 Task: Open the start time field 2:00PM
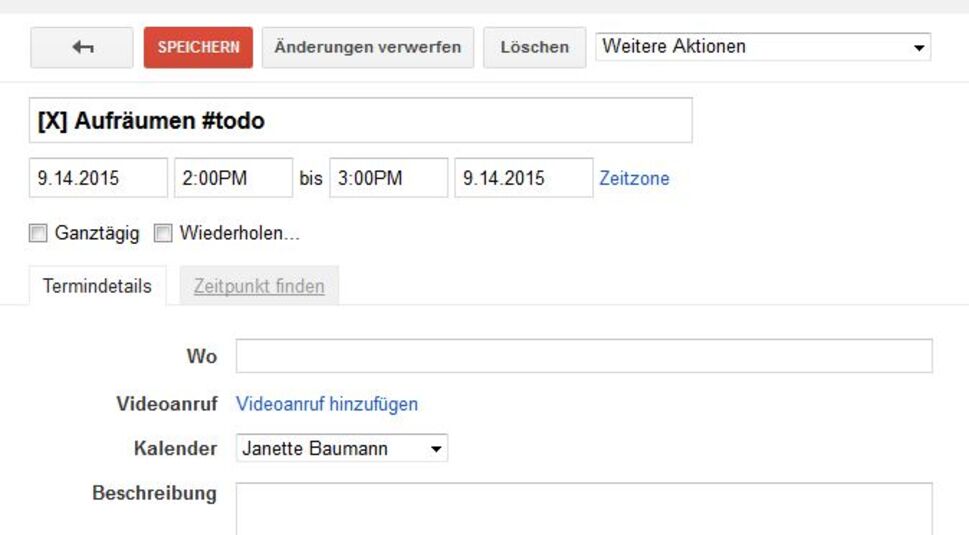(233, 179)
